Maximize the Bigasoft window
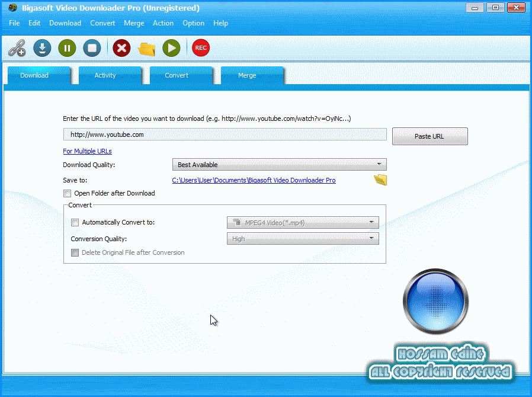Image resolution: width=532 pixels, height=397 pixels. (x=495, y=8)
